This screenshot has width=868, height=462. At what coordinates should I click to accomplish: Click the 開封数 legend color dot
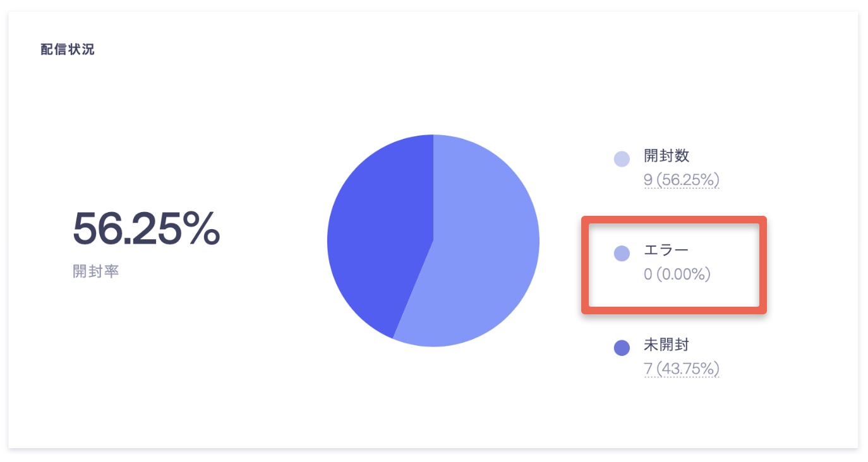tap(622, 159)
